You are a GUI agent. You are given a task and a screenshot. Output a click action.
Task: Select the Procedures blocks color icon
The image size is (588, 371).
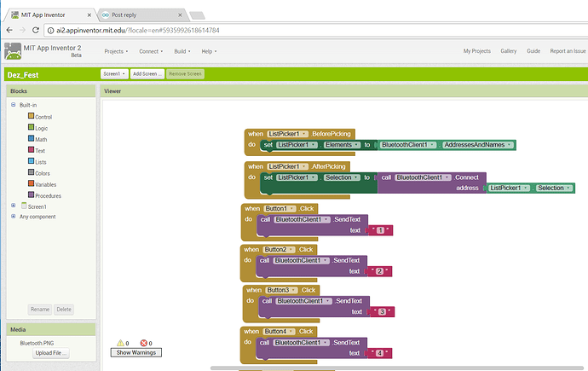[x=32, y=194]
